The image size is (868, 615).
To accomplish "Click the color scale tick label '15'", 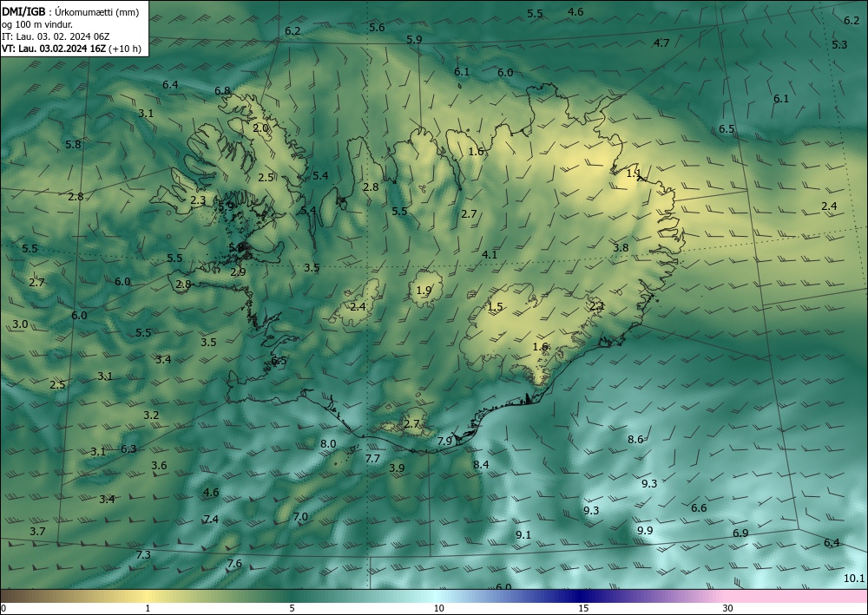I will pos(583,608).
